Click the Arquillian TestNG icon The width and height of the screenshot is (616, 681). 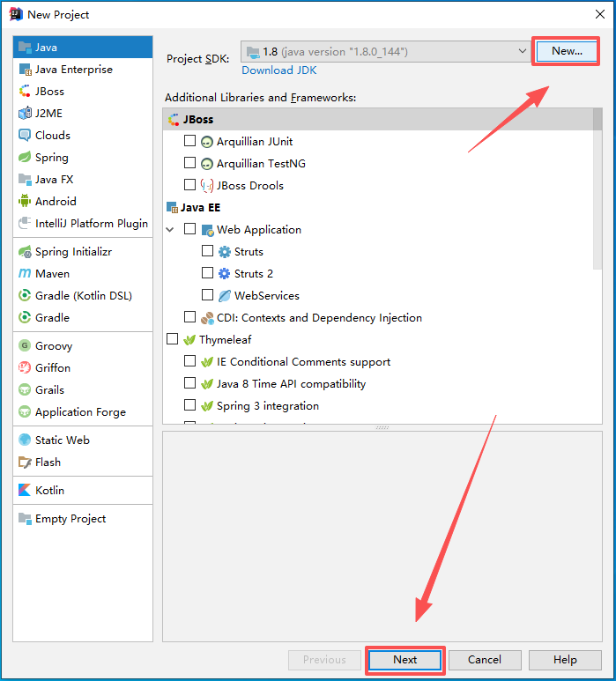click(x=207, y=164)
